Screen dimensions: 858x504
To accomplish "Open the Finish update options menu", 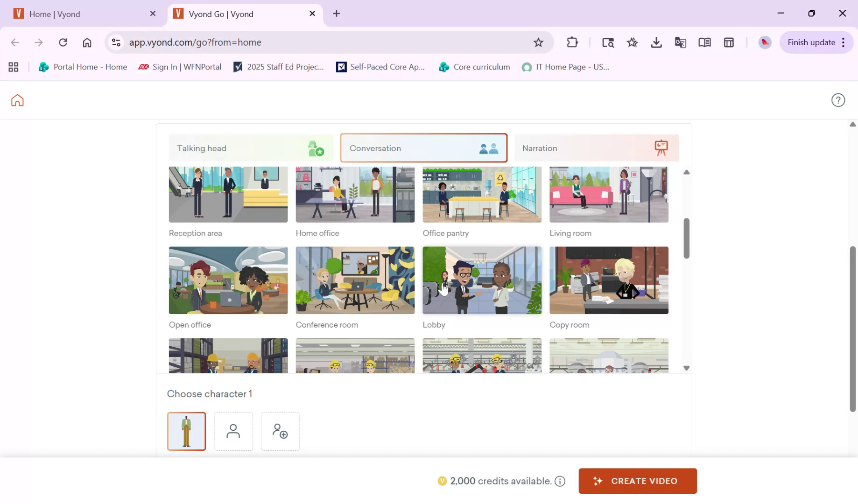I will [x=844, y=42].
